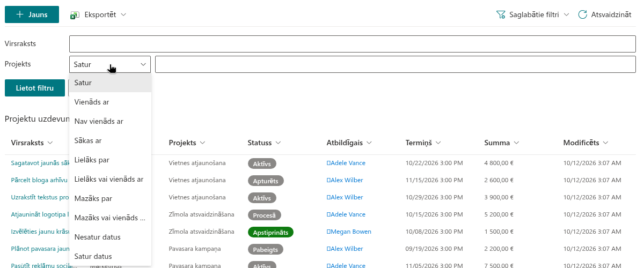
Task: Click the refresh icon beside Atsvaidzināt
Action: [582, 14]
